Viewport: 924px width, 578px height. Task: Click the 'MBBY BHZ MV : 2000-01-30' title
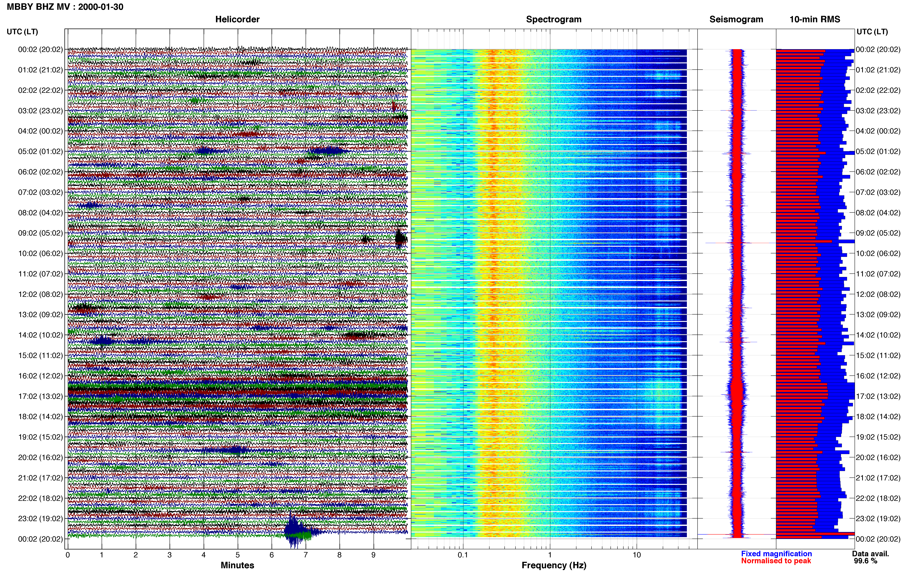pos(65,6)
